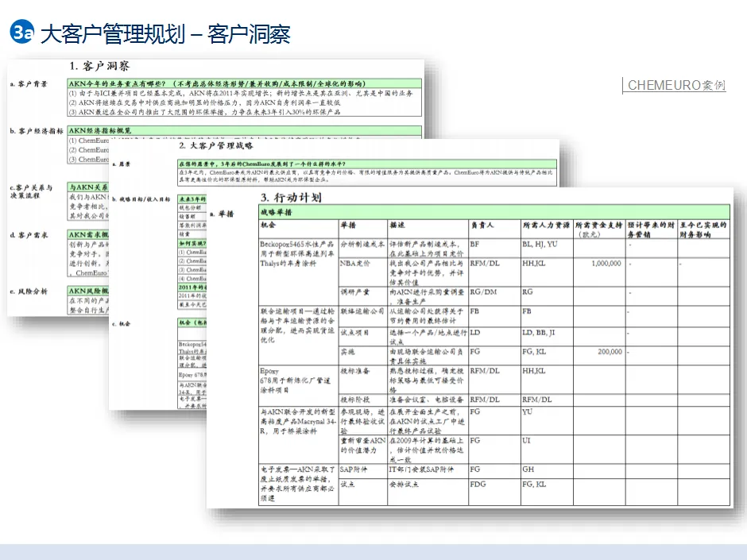Image resolution: width=747 pixels, height=560 pixels.
Task: Select the UI resources cell
Action: 547,449
